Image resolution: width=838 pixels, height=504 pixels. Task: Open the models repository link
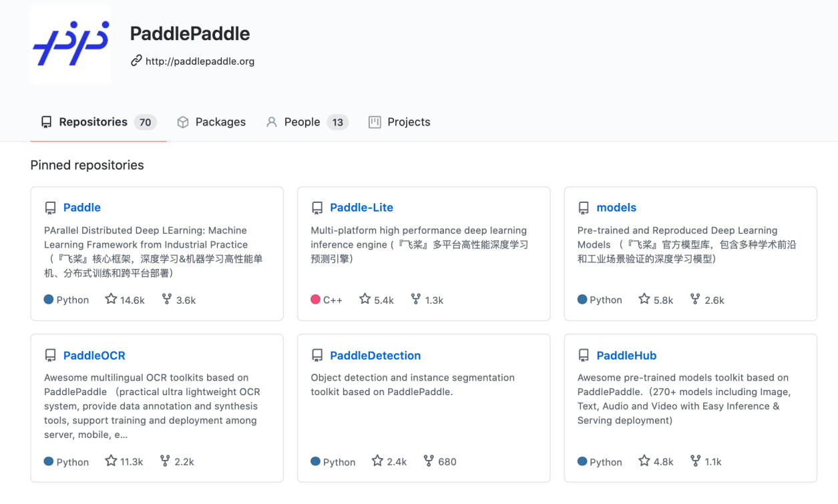616,208
